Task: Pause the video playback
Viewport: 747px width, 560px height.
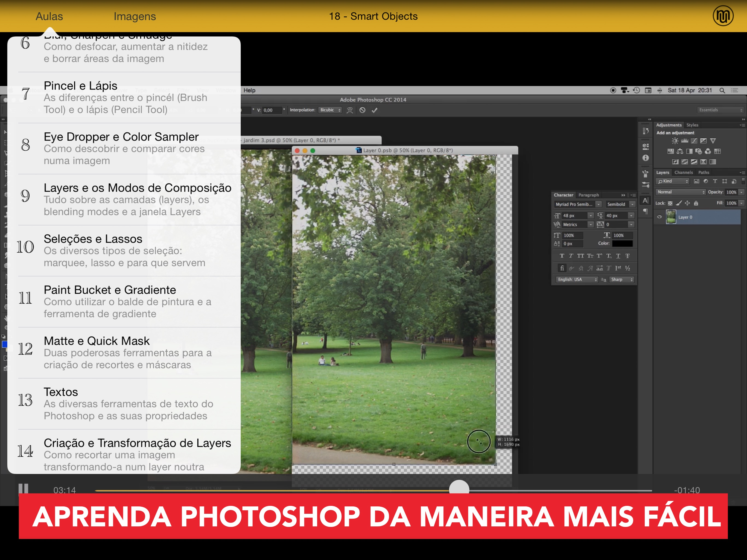Action: [x=23, y=489]
